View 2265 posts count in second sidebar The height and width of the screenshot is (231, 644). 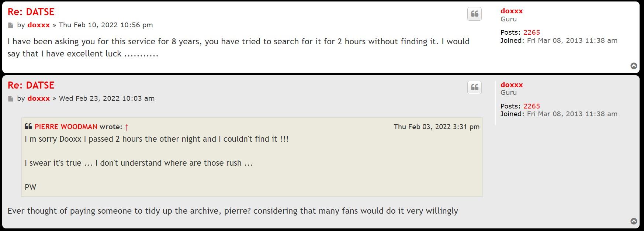tap(532, 106)
